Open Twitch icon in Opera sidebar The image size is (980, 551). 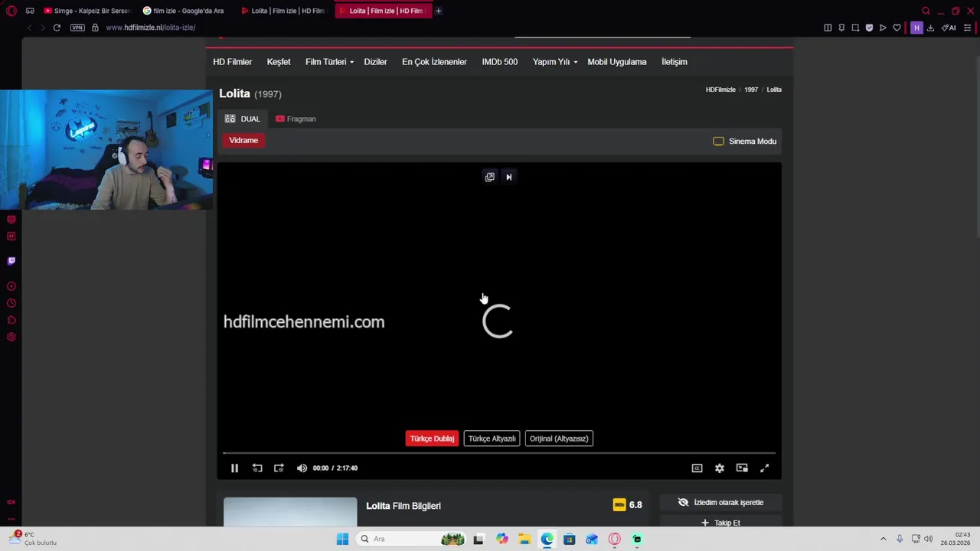tap(11, 261)
